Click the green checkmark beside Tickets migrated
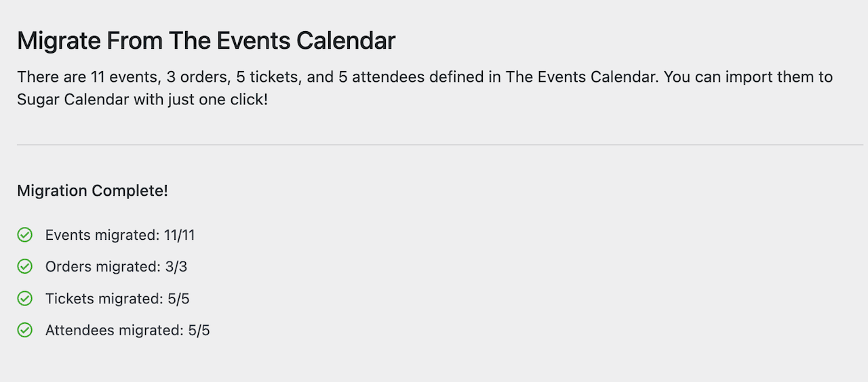 [25, 299]
